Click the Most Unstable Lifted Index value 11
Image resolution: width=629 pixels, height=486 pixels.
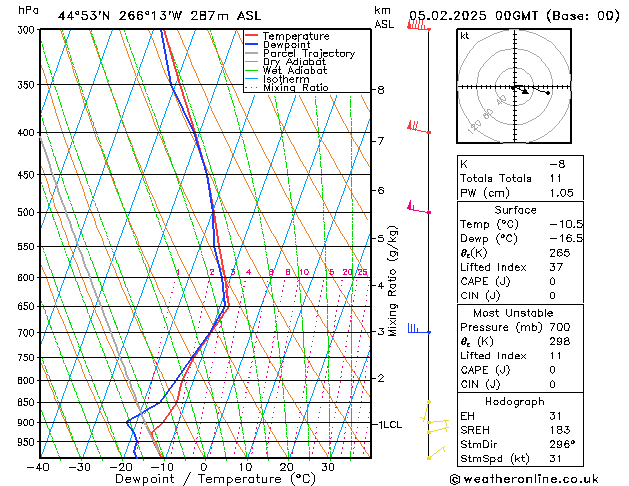click(556, 356)
